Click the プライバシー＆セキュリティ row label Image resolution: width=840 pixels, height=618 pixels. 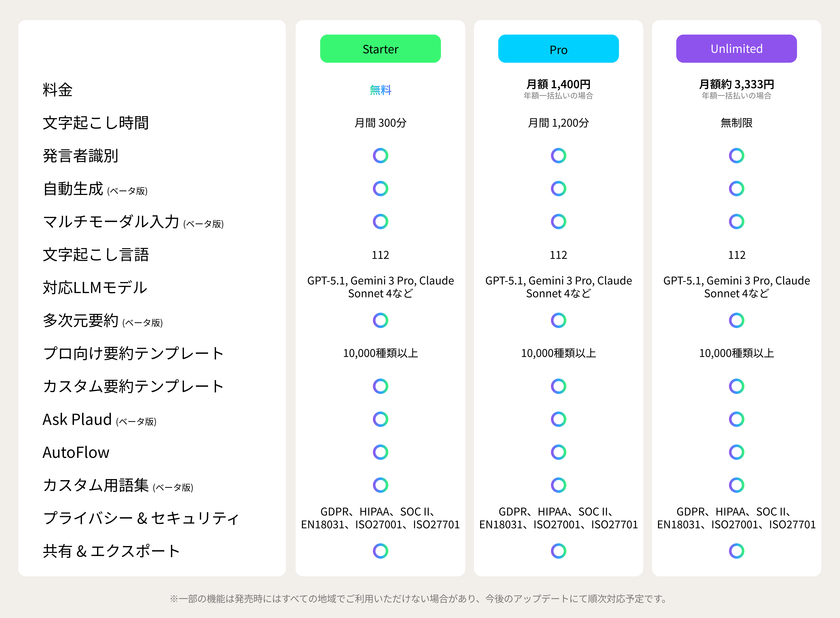click(x=141, y=518)
